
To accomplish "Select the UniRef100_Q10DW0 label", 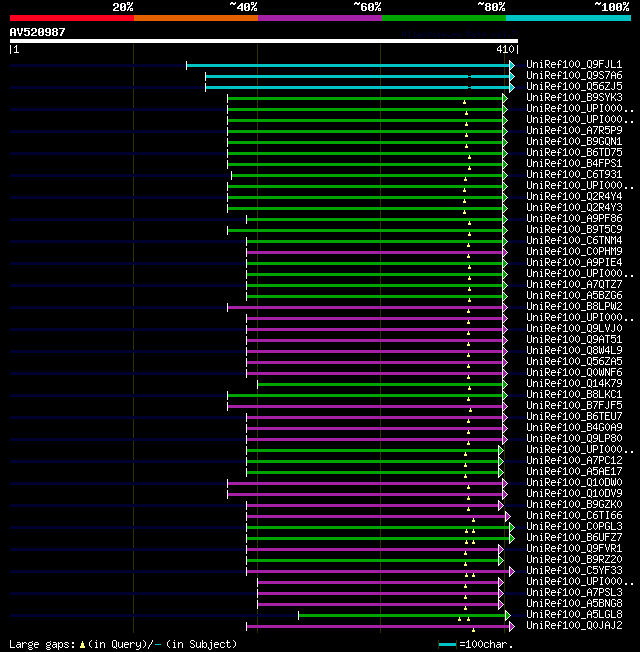I will (574, 483).
